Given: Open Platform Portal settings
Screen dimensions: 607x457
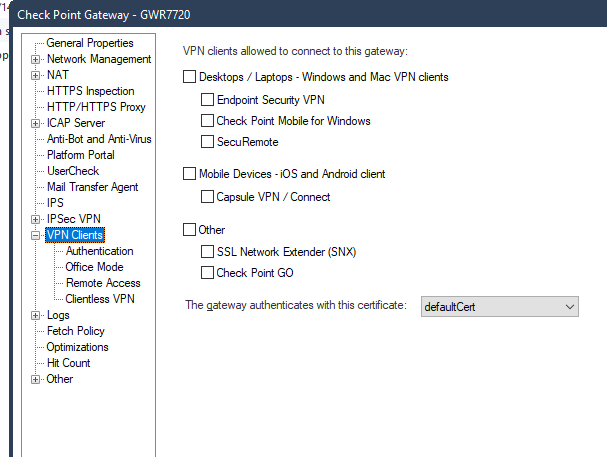Looking at the screenshot, I should [x=81, y=155].
